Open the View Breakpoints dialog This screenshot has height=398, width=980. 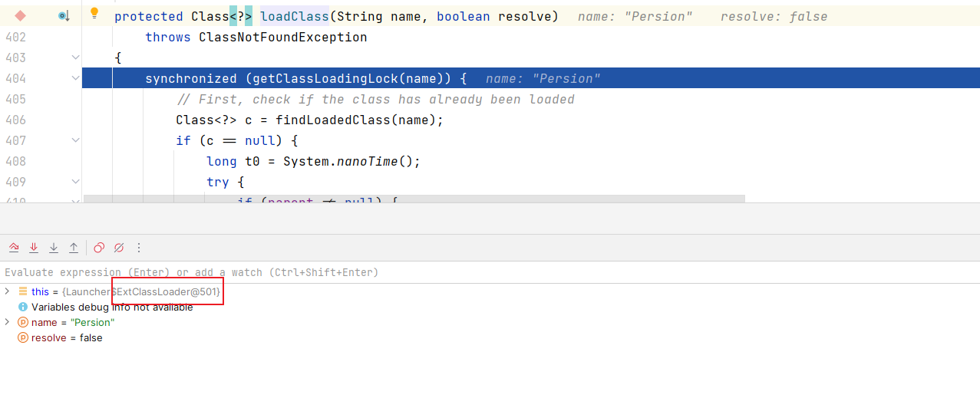point(99,248)
